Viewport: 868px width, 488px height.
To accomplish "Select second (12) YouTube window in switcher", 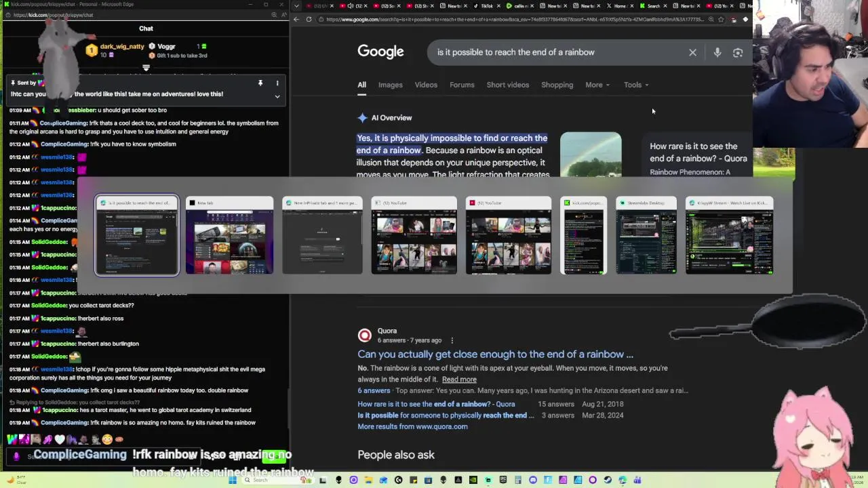I will click(509, 235).
